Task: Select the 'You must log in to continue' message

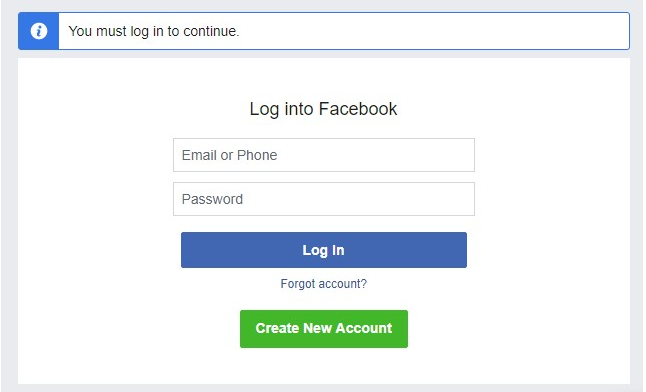Action: pyautogui.click(x=154, y=31)
